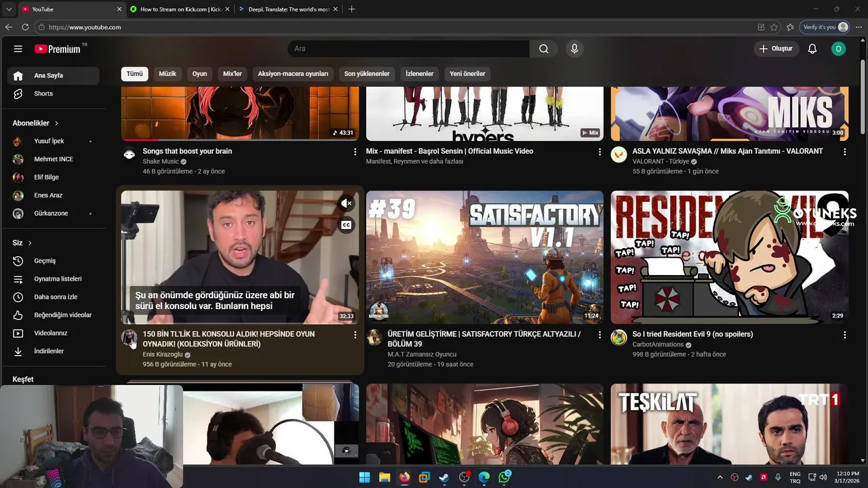Open more options for Resident Evil 9 video
The image size is (868, 488).
point(844,335)
